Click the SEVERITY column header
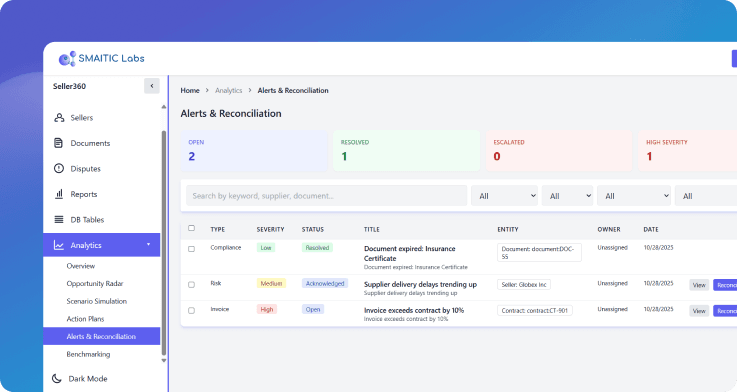 [270, 229]
